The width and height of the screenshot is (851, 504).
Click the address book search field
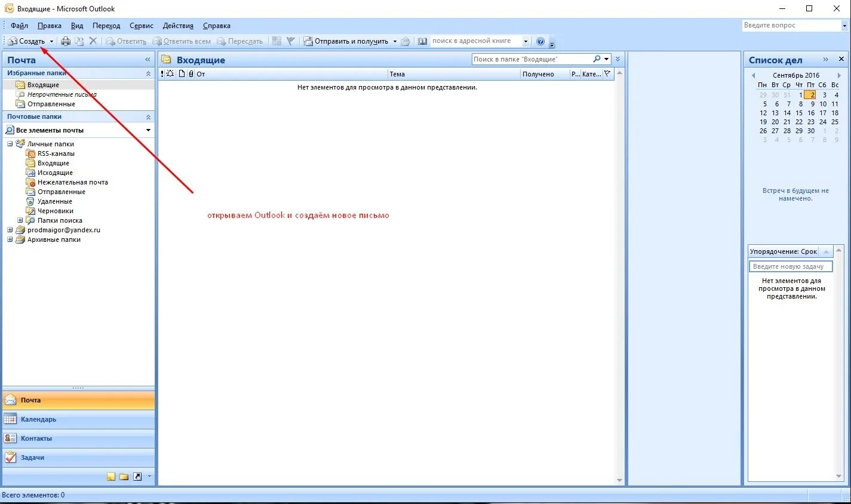tap(476, 41)
